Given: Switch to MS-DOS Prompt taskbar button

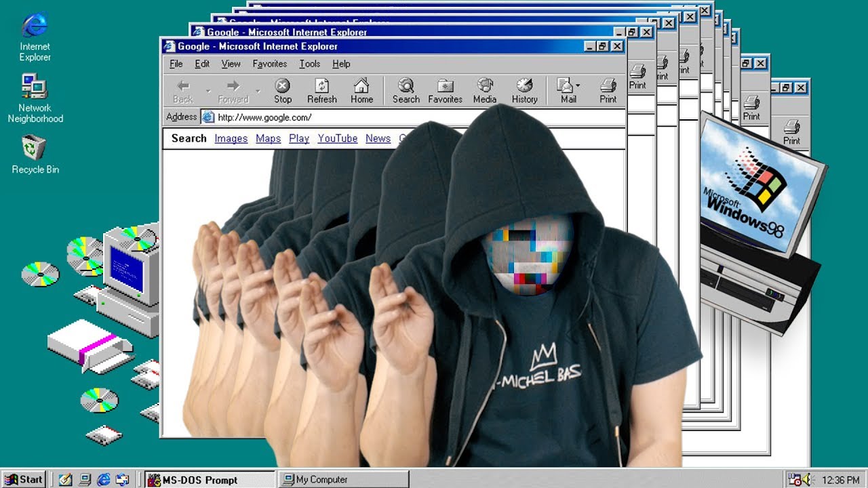Looking at the screenshot, I should coord(210,479).
